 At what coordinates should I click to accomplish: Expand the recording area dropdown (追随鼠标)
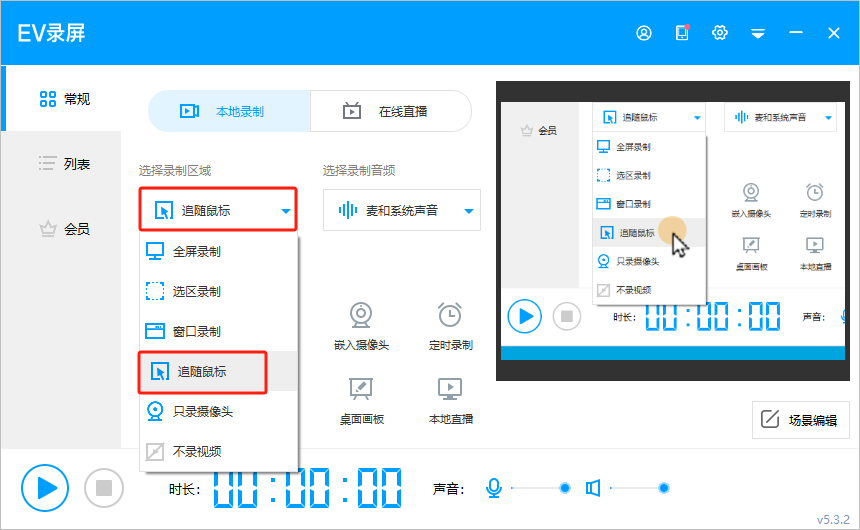click(x=218, y=211)
